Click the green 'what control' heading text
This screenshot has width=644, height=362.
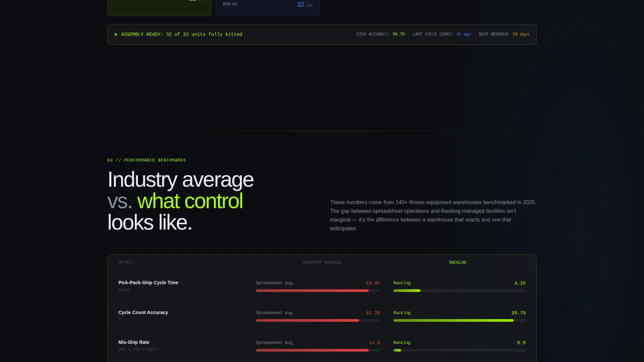click(x=190, y=201)
